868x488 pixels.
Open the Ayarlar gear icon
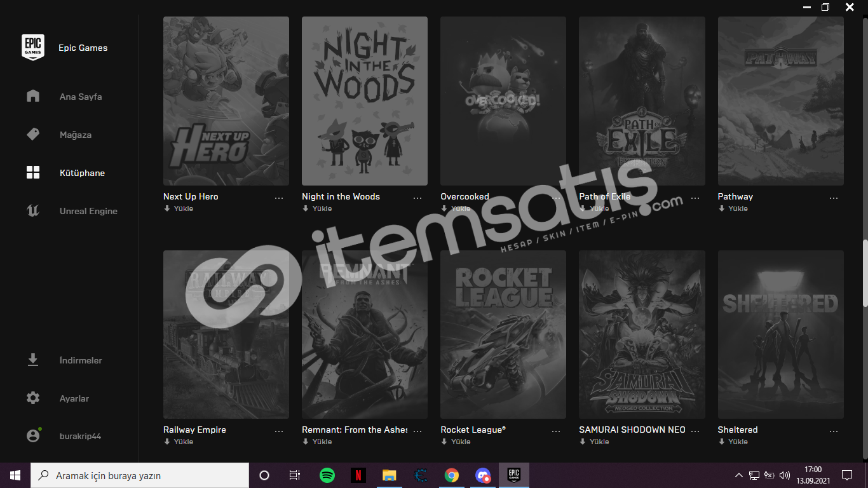click(x=33, y=398)
